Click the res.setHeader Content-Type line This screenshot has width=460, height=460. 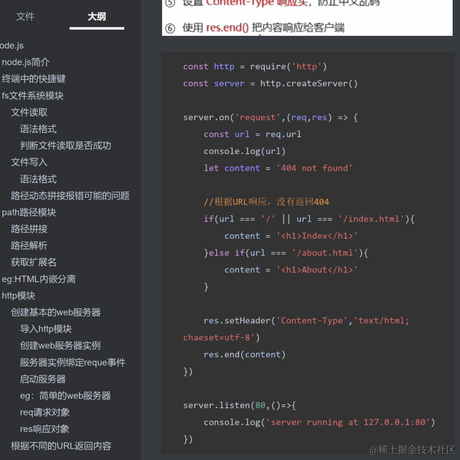tap(306, 321)
